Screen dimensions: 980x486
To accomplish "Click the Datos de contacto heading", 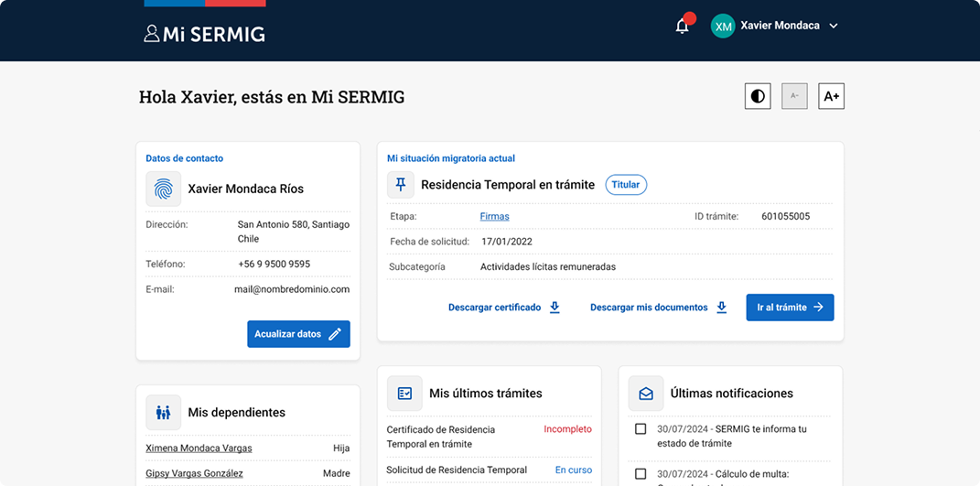I will [x=184, y=159].
